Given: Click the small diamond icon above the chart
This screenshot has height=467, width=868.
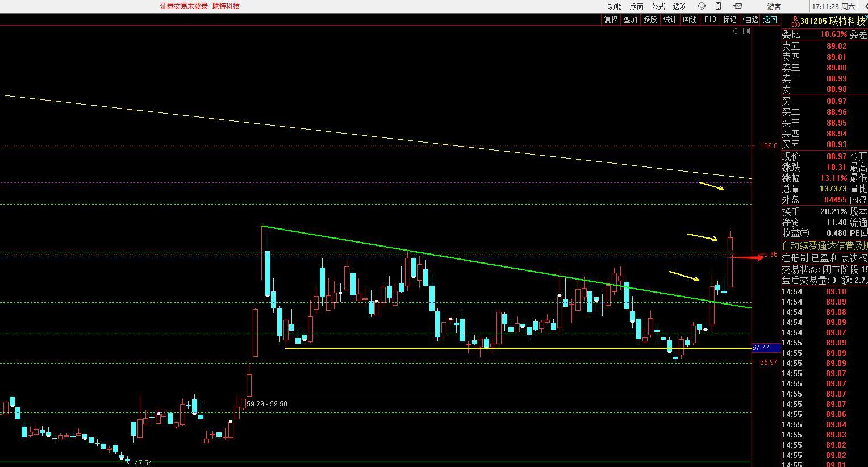Looking at the screenshot, I should point(736,31).
